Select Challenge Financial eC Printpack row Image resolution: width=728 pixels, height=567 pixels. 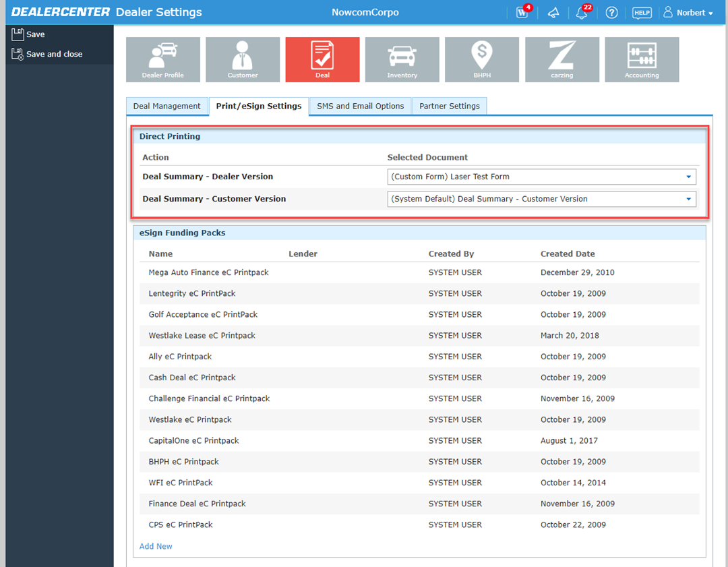(x=419, y=398)
